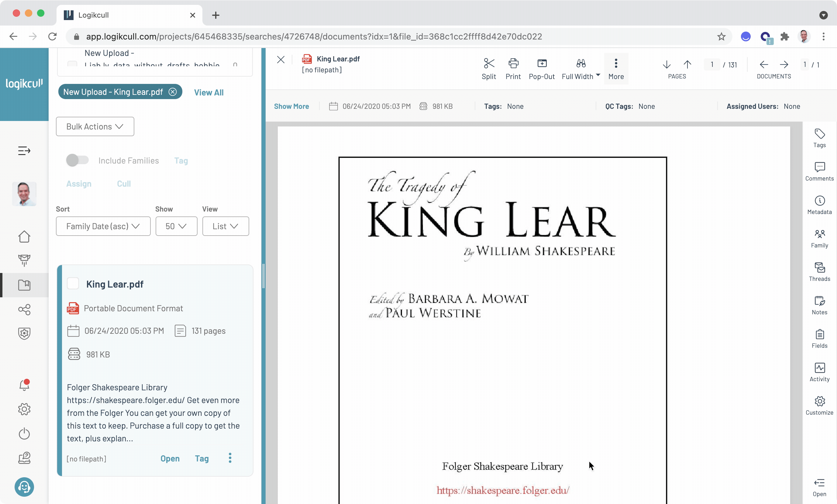This screenshot has width=837, height=504.
Task: Remove the New Upload - King Lear.pdf filter
Action: tap(173, 92)
